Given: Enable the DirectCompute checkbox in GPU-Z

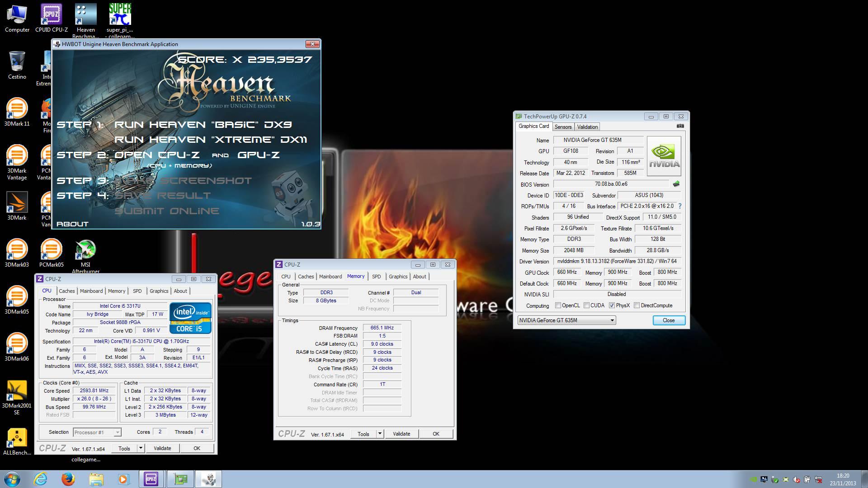Looking at the screenshot, I should click(x=637, y=305).
